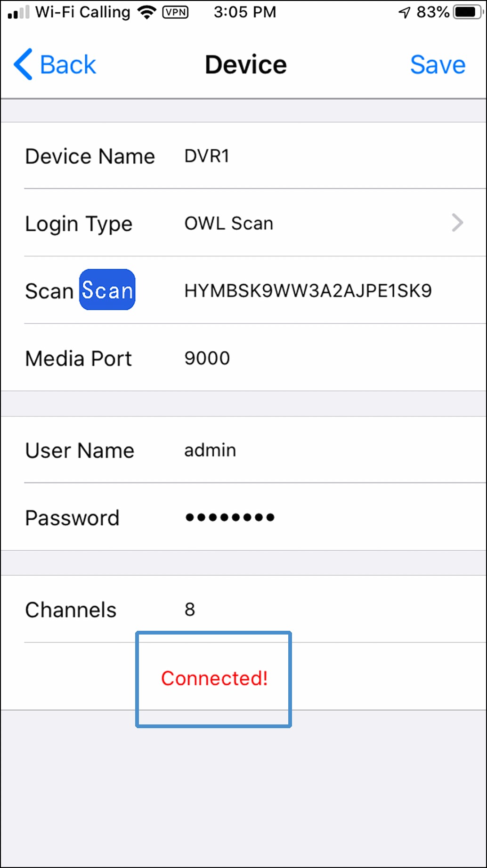The width and height of the screenshot is (487, 868).
Task: Tap the back chevron arrow icon
Action: pos(23,64)
